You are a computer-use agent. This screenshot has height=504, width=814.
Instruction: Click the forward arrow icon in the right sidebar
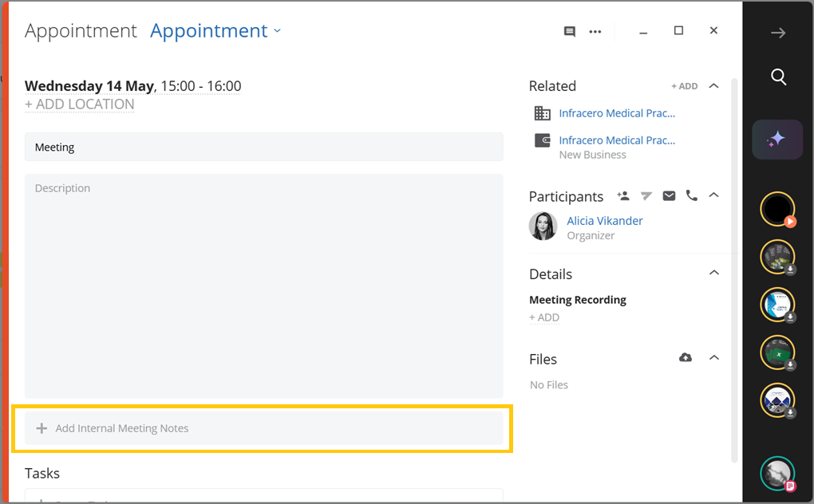pyautogui.click(x=778, y=32)
